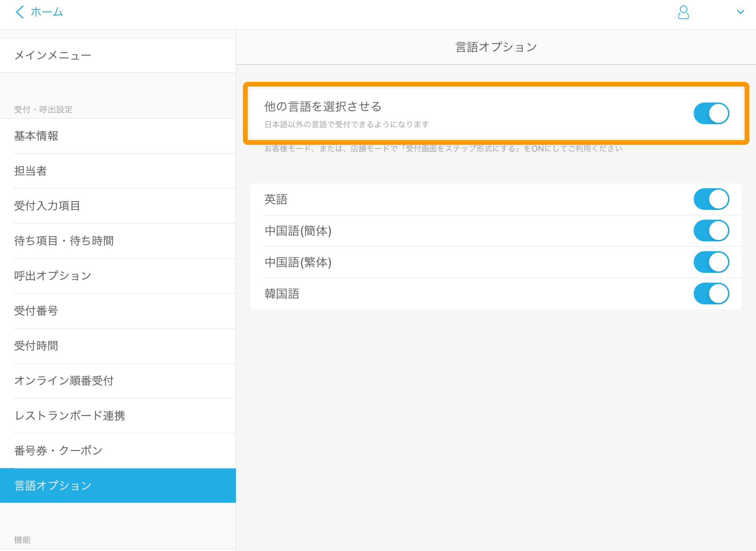Click the 受付・呼出設定 section header
This screenshot has height=551, width=756.
click(x=43, y=109)
